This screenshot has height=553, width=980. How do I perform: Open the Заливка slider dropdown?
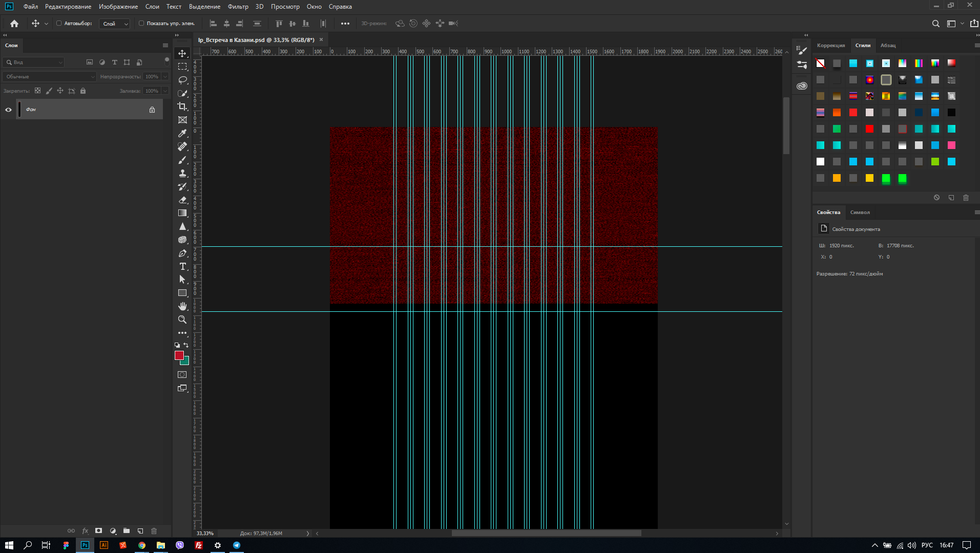pyautogui.click(x=165, y=91)
